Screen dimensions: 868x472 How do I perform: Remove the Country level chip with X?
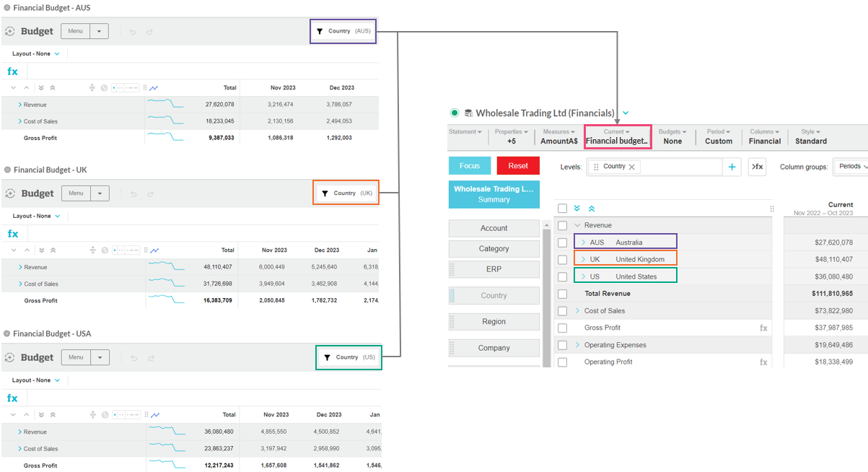[x=631, y=167]
